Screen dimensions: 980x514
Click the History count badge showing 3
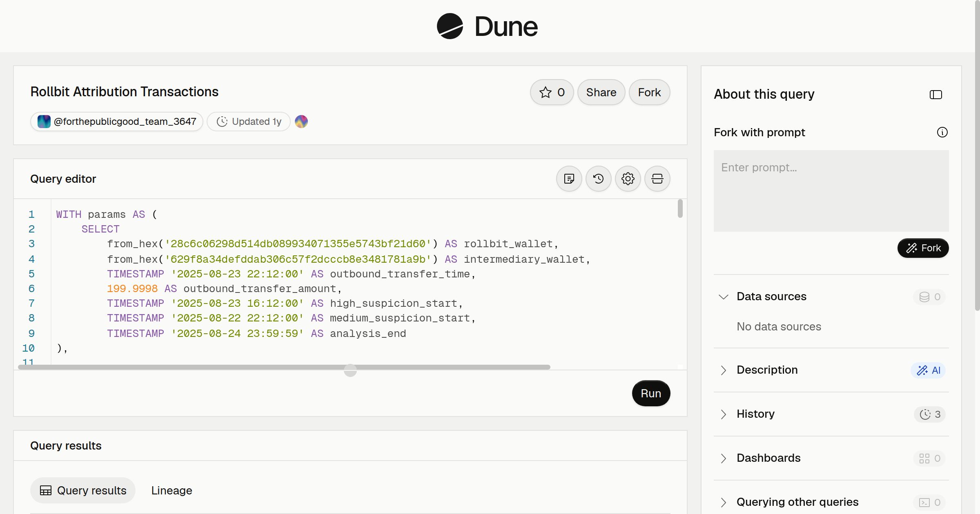930,414
